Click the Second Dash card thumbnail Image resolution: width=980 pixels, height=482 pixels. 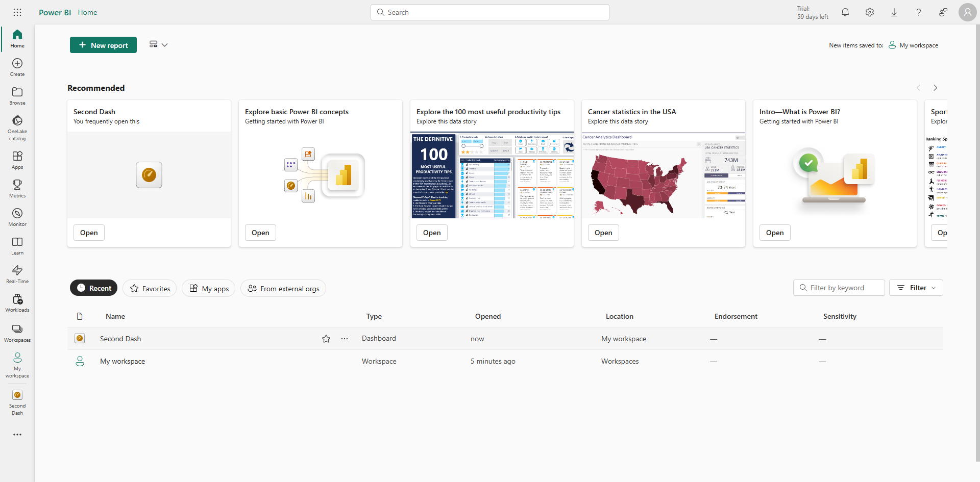click(x=149, y=175)
